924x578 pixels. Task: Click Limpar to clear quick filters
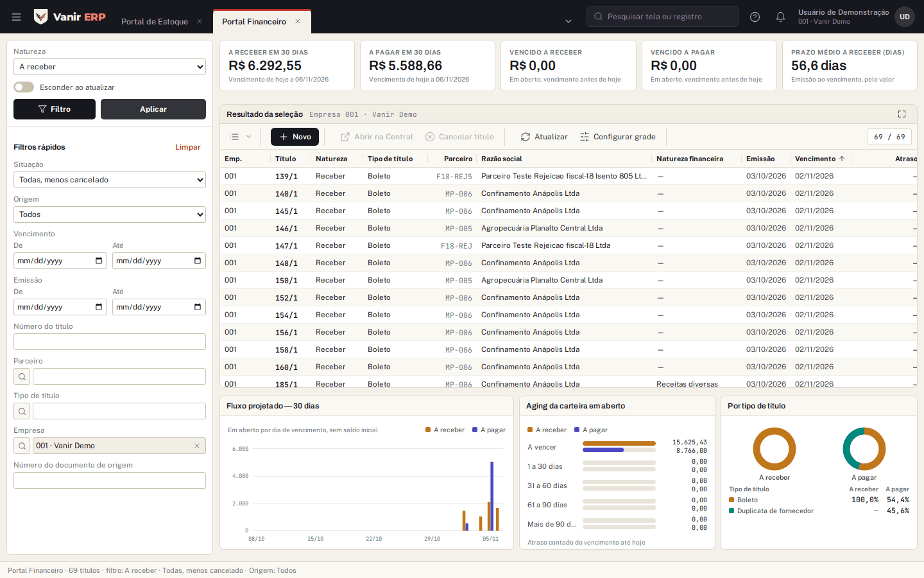click(x=188, y=147)
